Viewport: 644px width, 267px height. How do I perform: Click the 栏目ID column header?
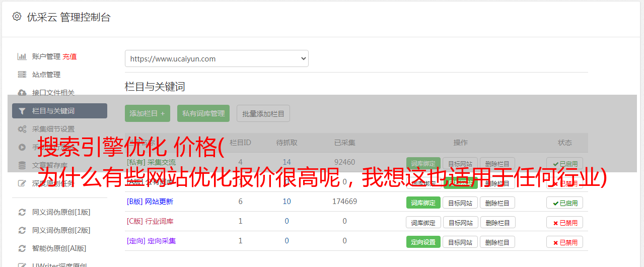[240, 143]
